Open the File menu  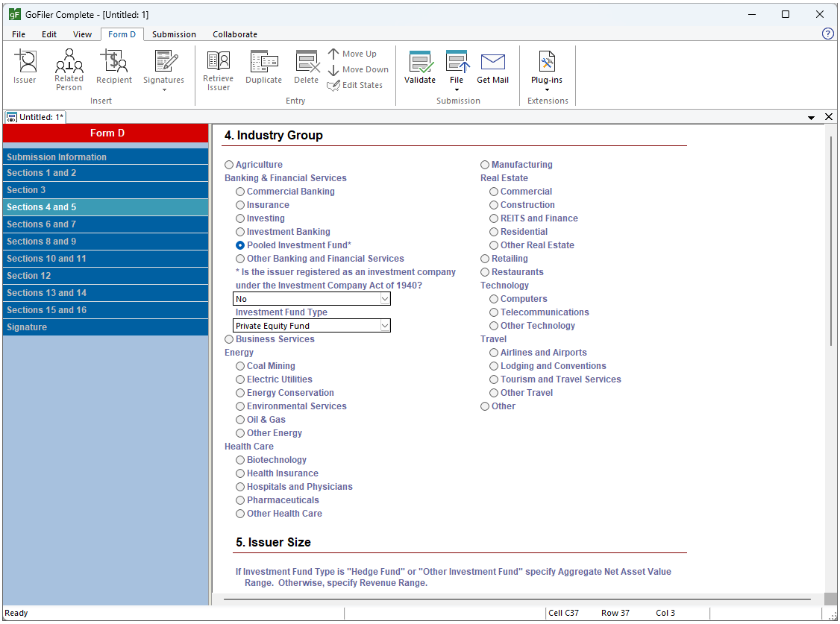pos(19,34)
